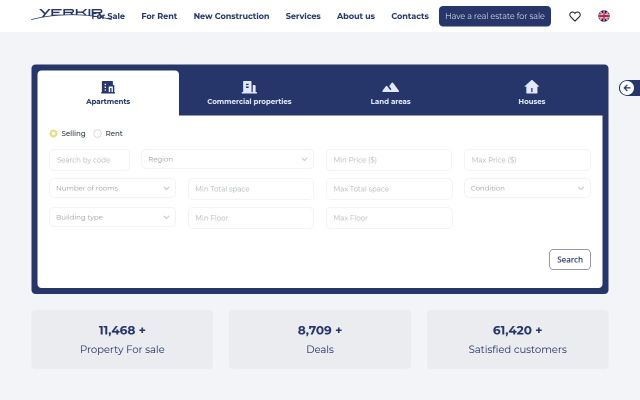Click the Max Price ($) field
The height and width of the screenshot is (400, 640).
(x=527, y=160)
